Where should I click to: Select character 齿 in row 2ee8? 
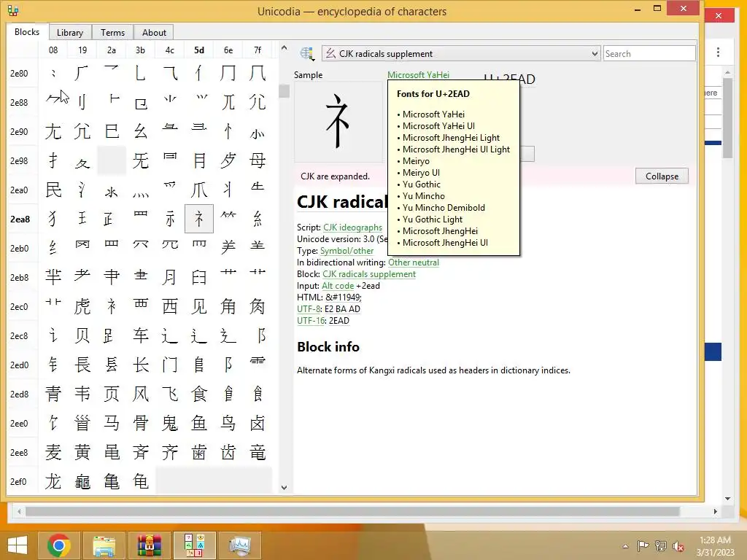pos(228,452)
